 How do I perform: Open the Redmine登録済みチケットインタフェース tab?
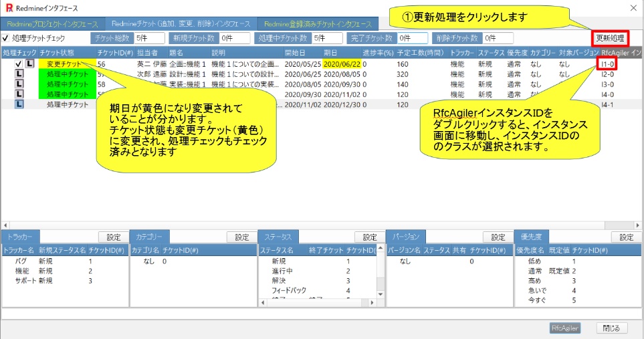point(318,24)
